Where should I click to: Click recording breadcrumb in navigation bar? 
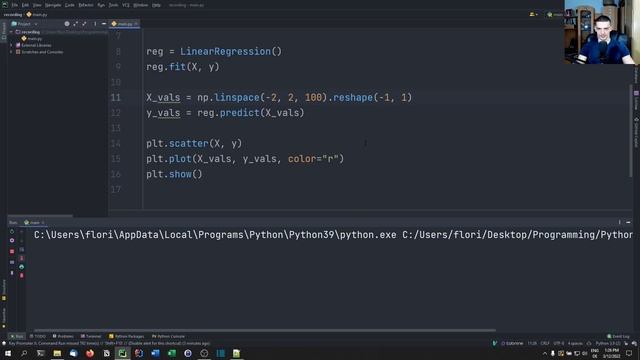coord(13,15)
